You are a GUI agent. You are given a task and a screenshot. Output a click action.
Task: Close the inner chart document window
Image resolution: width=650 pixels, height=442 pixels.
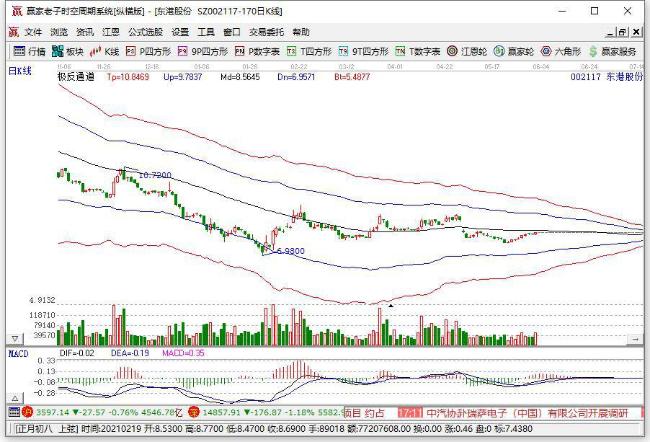(x=636, y=32)
